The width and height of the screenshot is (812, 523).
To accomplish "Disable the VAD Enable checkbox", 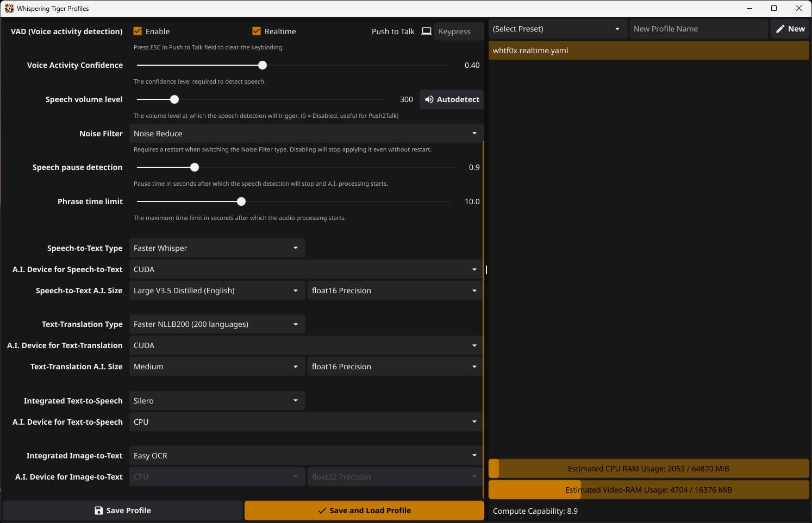I will [x=138, y=31].
